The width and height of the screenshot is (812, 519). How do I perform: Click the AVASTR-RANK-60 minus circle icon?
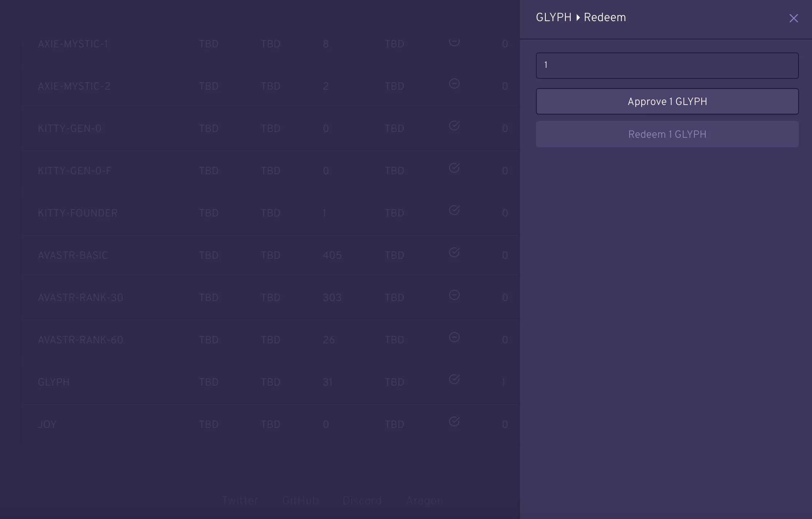click(454, 337)
